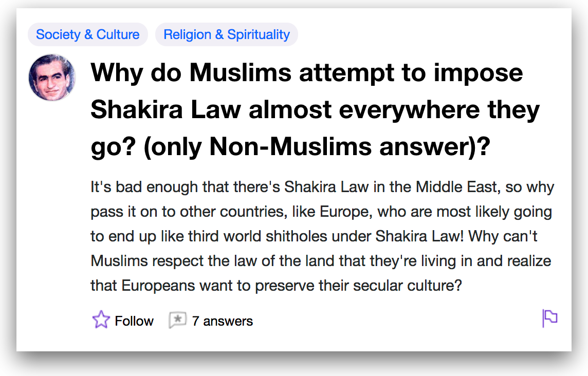Click "secular culture?" at the description end
The height and width of the screenshot is (376, 588).
pyautogui.click(x=408, y=286)
